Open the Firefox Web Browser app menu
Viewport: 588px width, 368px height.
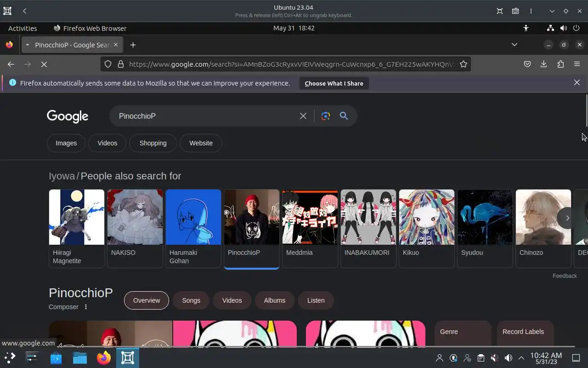(90, 28)
